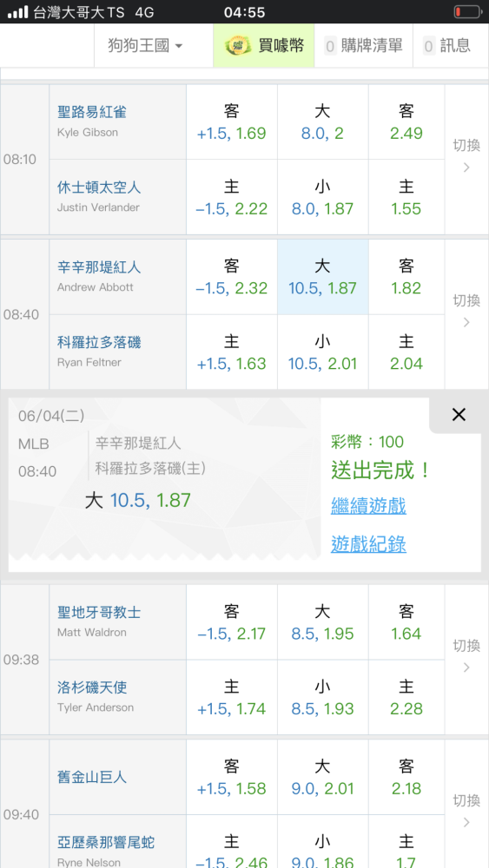The image size is (489, 868).
Task: Click the 0 badge next to 購牌清單
Action: (x=331, y=46)
